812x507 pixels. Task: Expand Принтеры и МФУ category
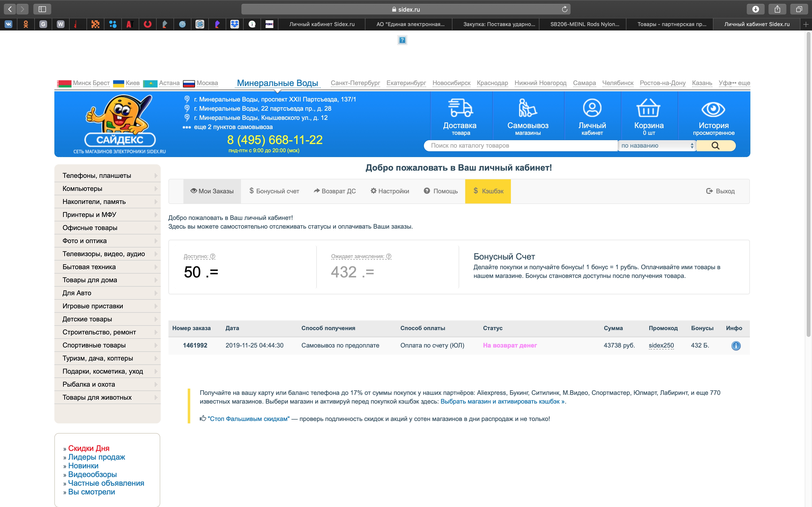[x=107, y=215]
